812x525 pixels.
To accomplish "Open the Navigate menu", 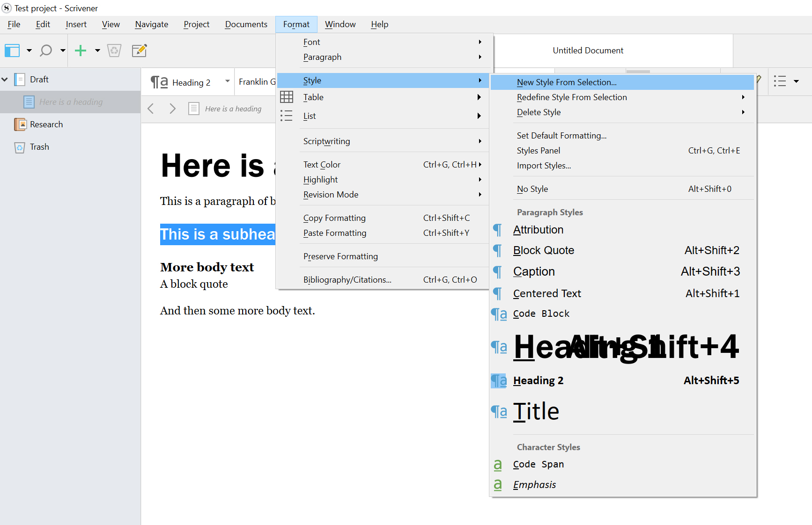I will [x=152, y=24].
